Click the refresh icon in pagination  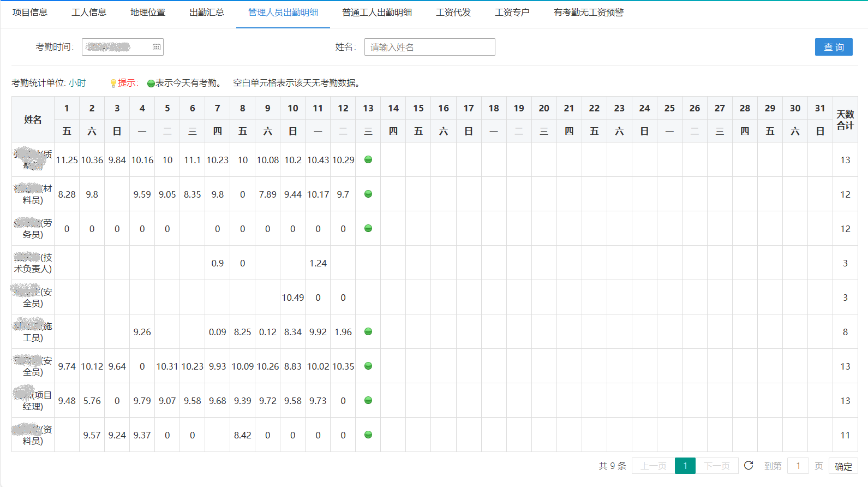pyautogui.click(x=749, y=465)
